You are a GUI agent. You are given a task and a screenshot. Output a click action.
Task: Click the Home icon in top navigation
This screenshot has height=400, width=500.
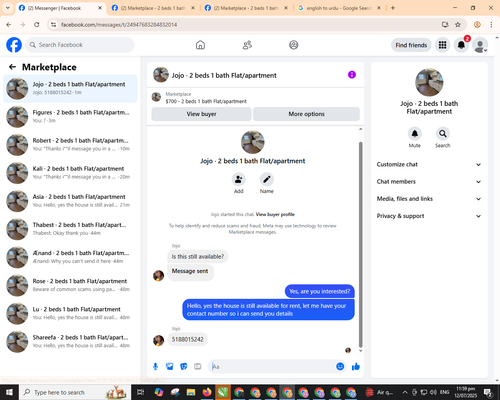(200, 45)
